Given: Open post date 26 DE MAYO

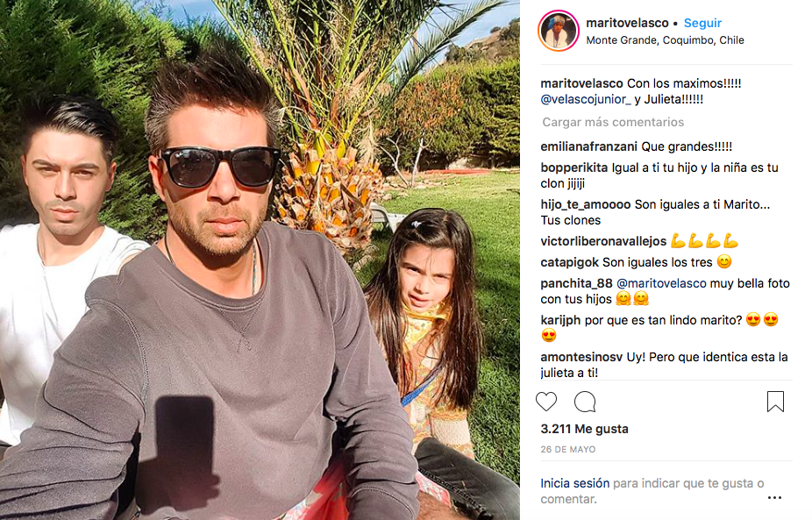Looking at the screenshot, I should (x=568, y=450).
